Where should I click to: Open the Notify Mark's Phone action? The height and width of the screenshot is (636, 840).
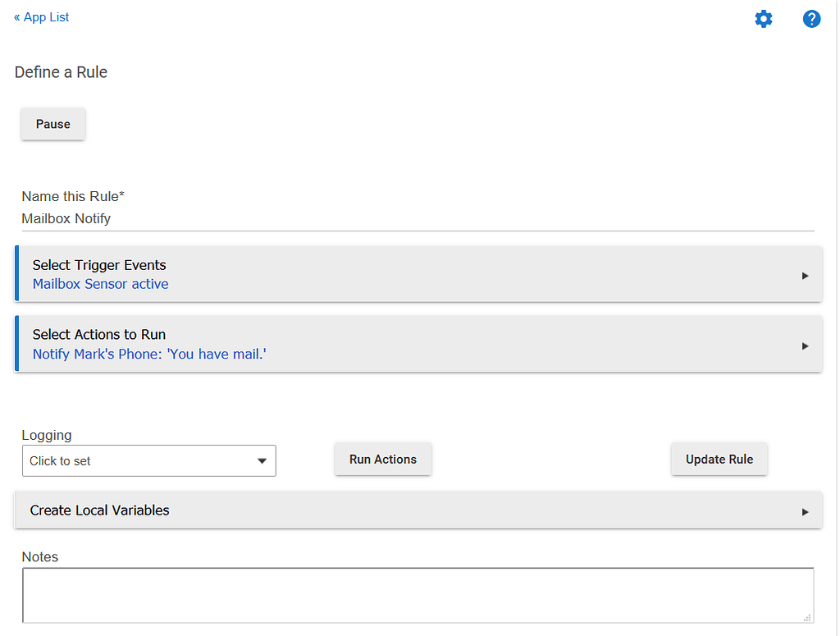point(148,353)
